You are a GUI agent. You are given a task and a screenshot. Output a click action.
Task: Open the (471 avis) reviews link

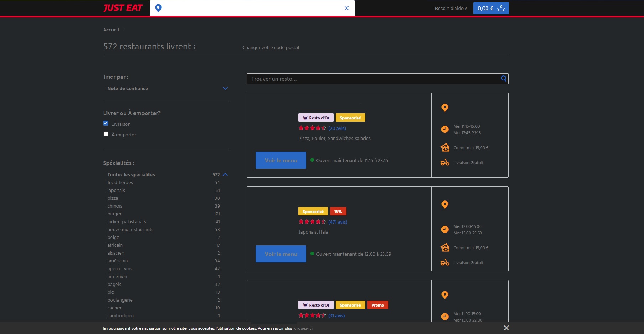(x=338, y=222)
